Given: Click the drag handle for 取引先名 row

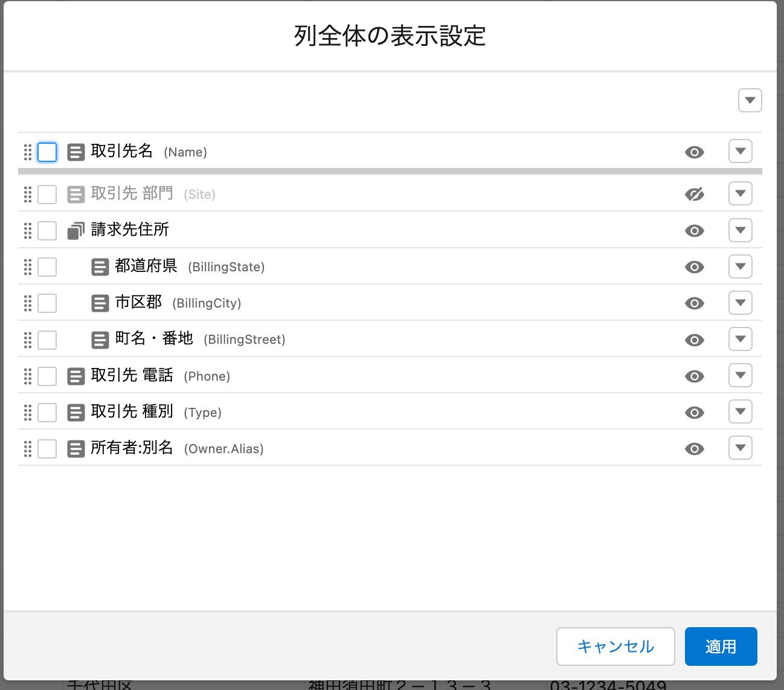Looking at the screenshot, I should 28,152.
